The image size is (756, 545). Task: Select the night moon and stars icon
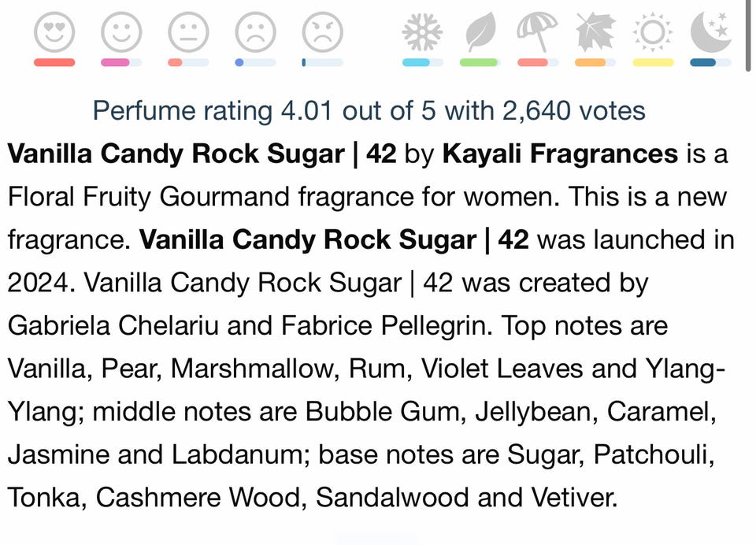coord(711,32)
